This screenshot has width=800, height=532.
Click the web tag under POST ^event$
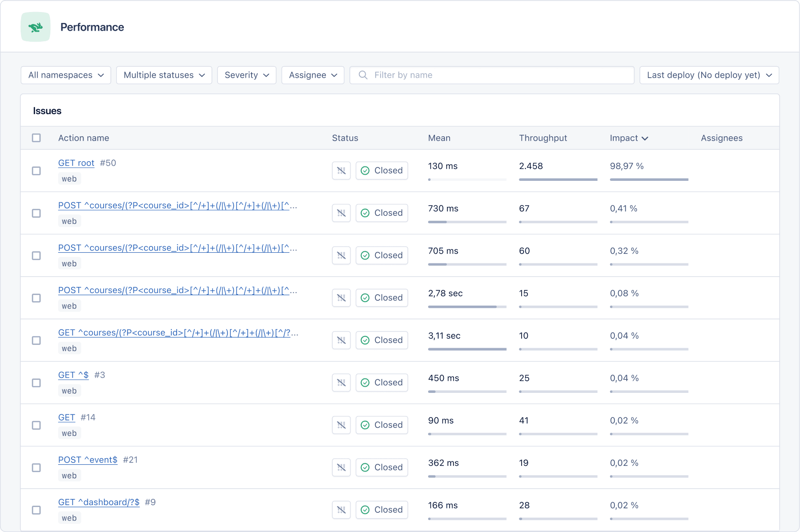pyautogui.click(x=69, y=476)
